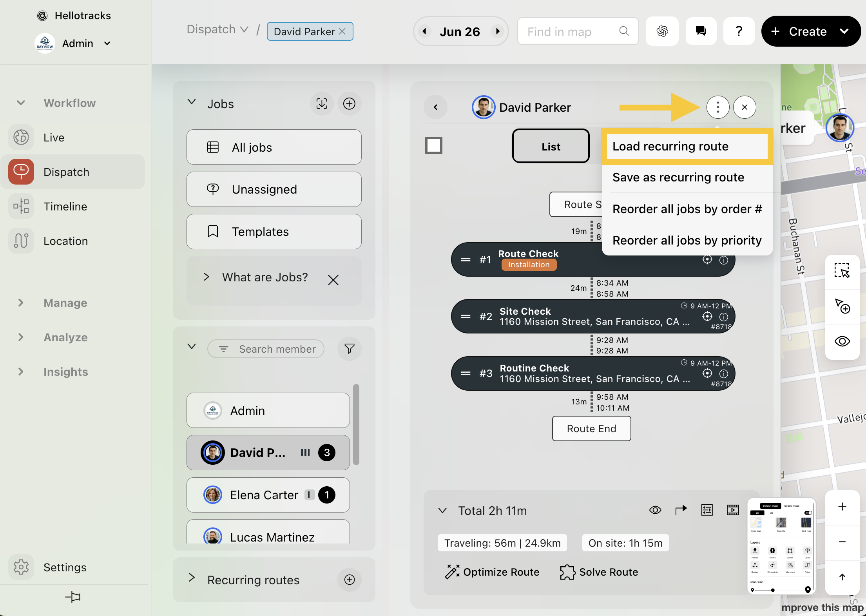Viewport: 866px width, 616px height.
Task: Go to previous day before Jun 26
Action: [424, 31]
